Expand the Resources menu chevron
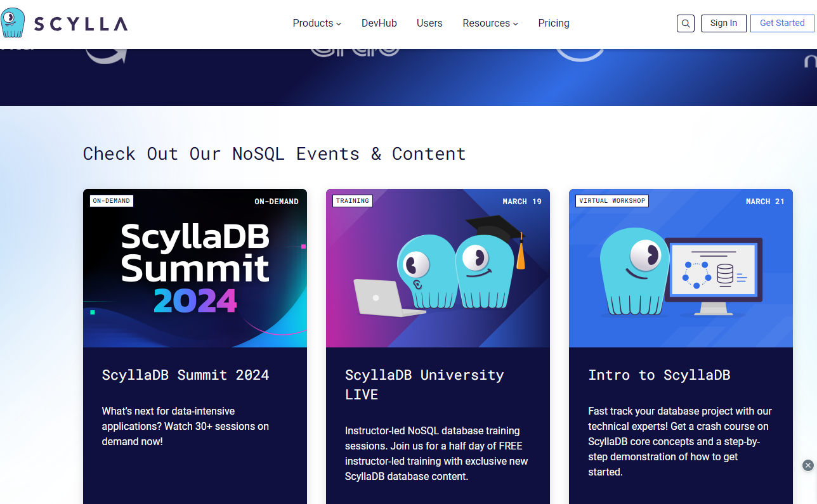 516,23
